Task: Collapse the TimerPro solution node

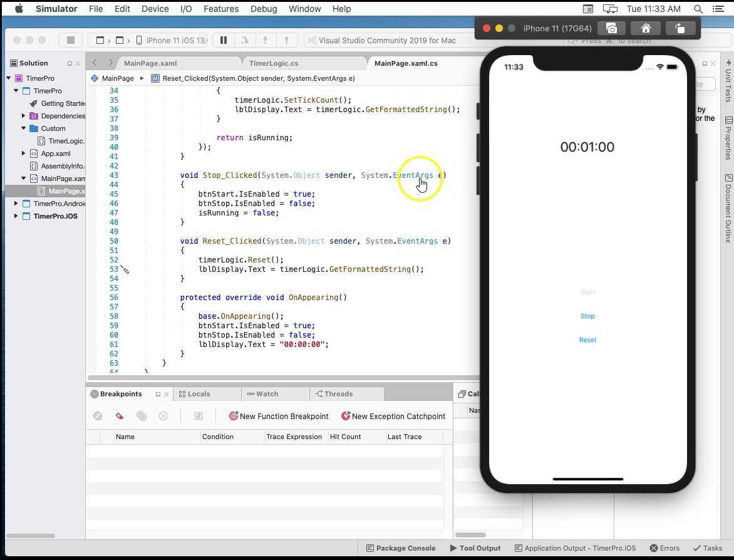Action: (8, 78)
